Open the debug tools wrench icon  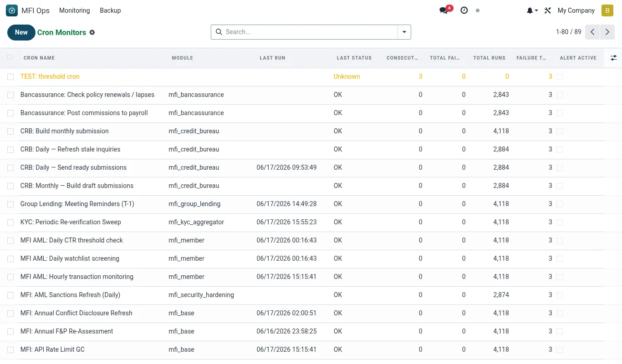(x=547, y=10)
